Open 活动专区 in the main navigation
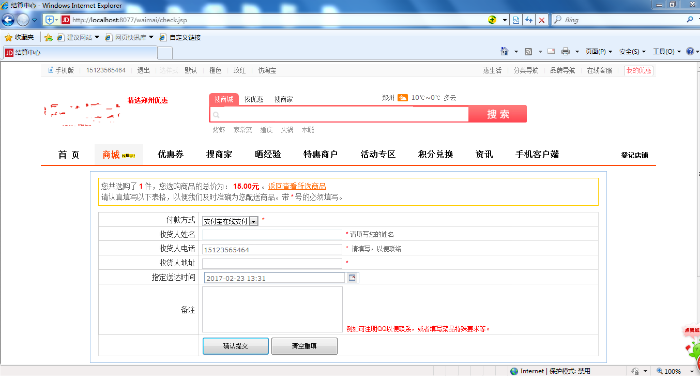The image size is (700, 376). (378, 155)
